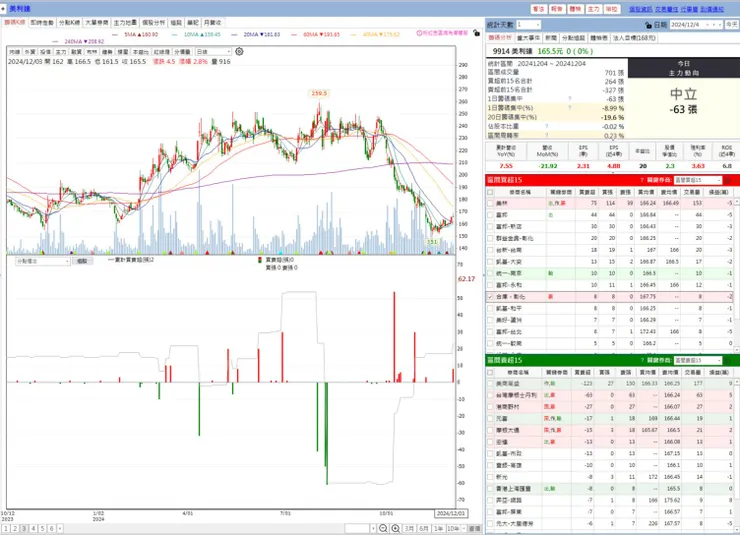Uncheck the 合庫-彰化 row checkbox
The width and height of the screenshot is (740, 535).
point(490,297)
